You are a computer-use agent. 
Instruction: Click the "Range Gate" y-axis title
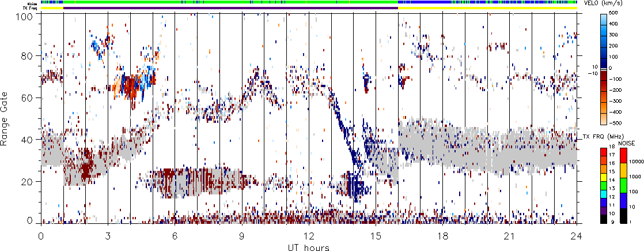[x=5, y=118]
